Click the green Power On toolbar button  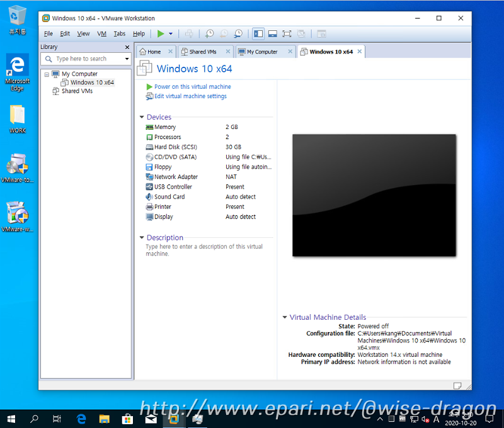click(x=161, y=34)
